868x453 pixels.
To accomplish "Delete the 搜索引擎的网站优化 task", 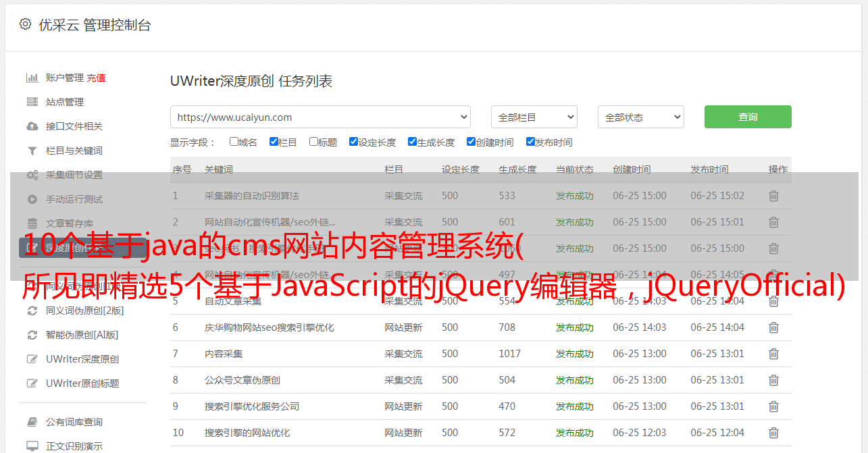I will [x=773, y=433].
